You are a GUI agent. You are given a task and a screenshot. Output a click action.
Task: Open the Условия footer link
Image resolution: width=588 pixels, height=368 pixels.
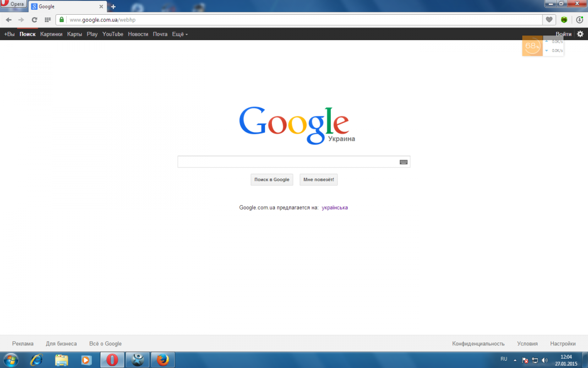tap(527, 343)
